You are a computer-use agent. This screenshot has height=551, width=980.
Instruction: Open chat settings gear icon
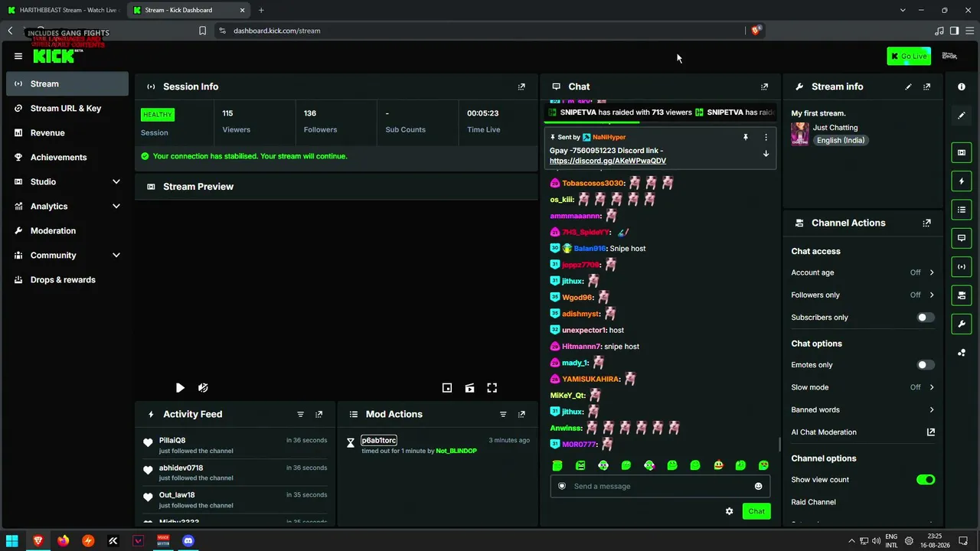click(x=729, y=511)
